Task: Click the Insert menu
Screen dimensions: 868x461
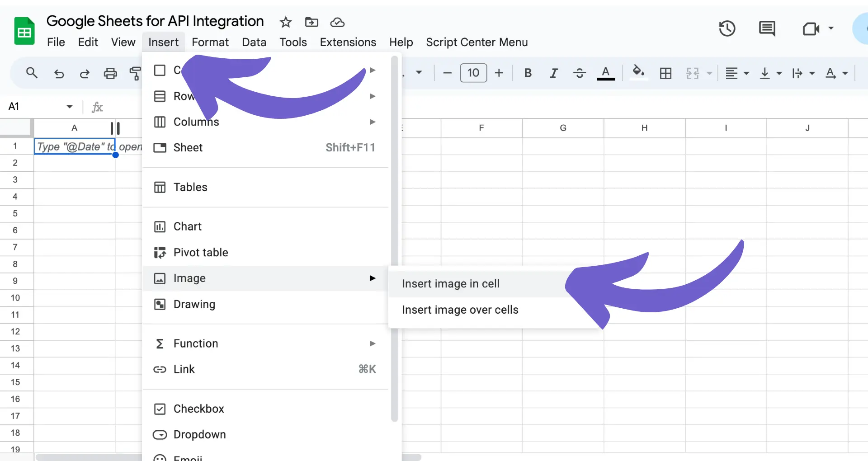Action: coord(163,42)
